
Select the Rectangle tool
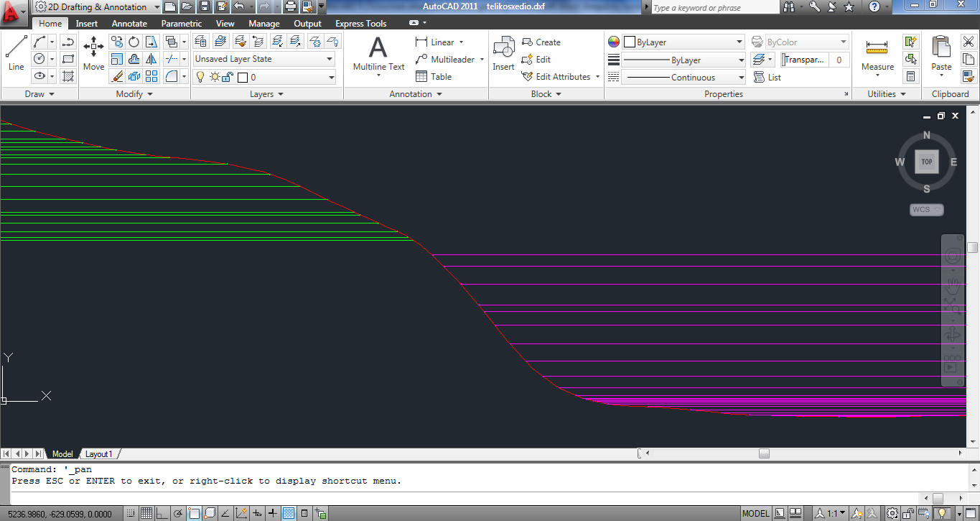tap(68, 59)
